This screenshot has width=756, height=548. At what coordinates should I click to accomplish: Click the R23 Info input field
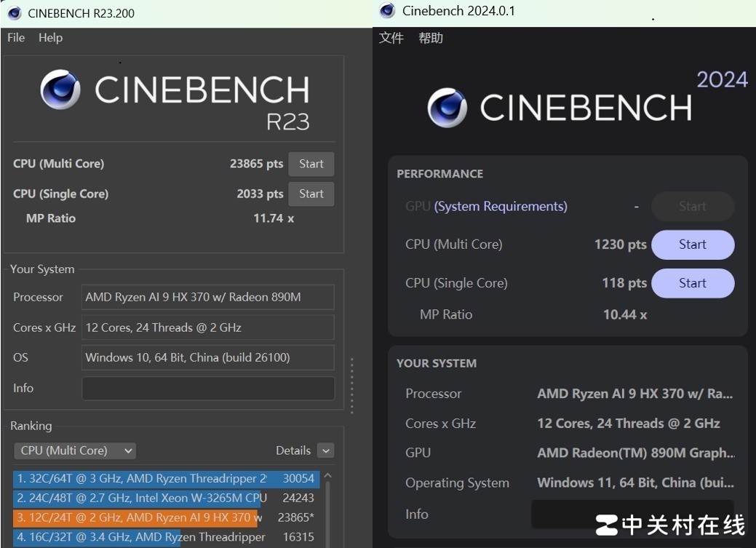coord(208,389)
